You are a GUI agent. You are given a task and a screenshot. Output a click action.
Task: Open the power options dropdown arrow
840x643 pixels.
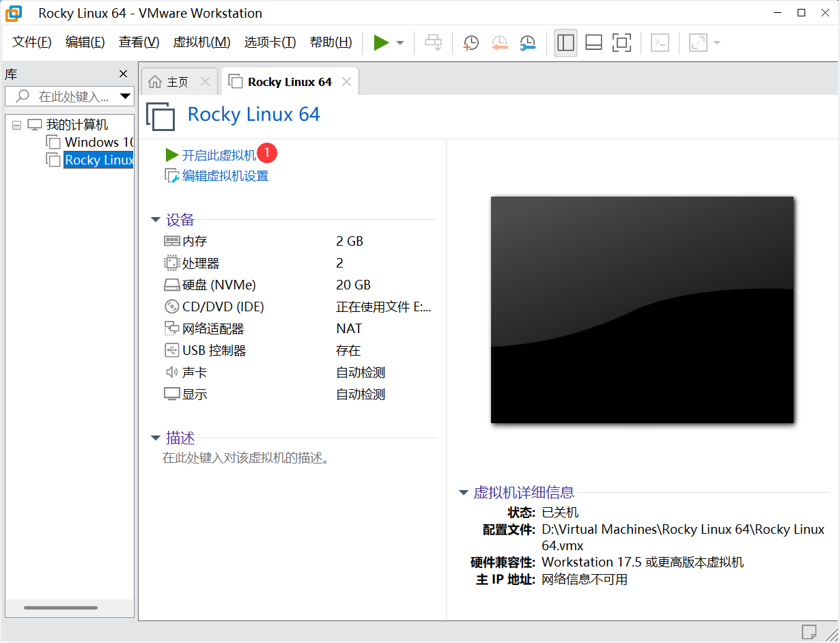[400, 43]
